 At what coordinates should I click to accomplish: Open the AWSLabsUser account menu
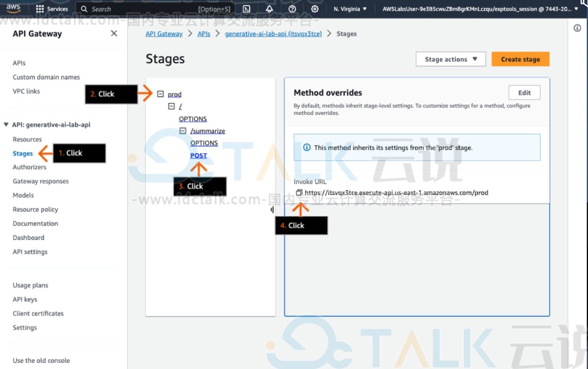click(480, 9)
